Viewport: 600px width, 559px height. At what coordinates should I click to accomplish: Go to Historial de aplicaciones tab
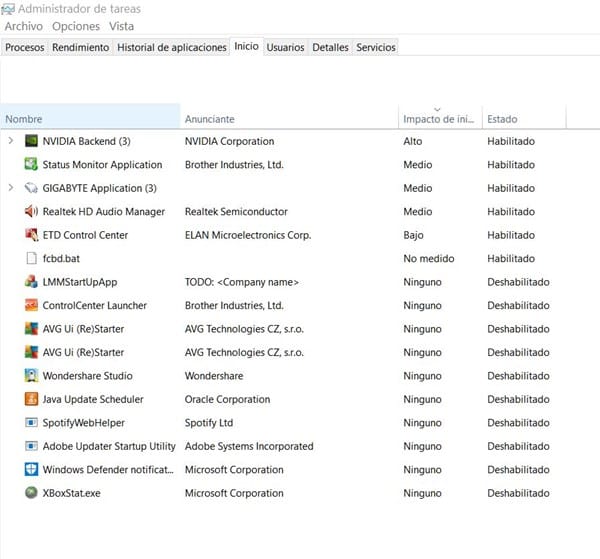[171, 47]
